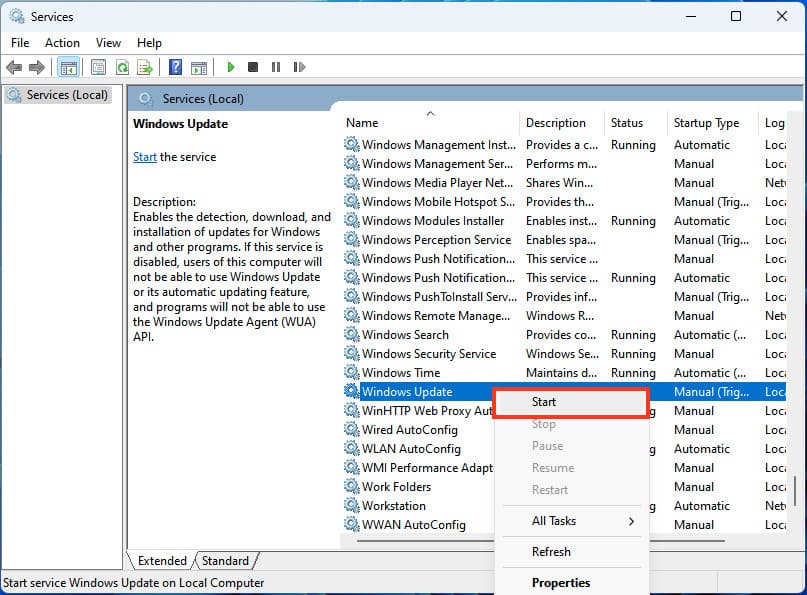Click the Start the service link
This screenshot has height=595, width=807.
pos(145,157)
